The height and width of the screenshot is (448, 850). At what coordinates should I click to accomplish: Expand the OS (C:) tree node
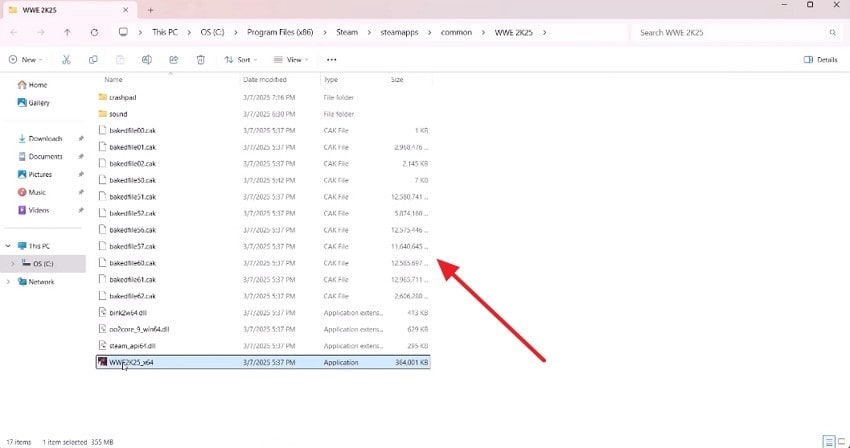(12, 264)
